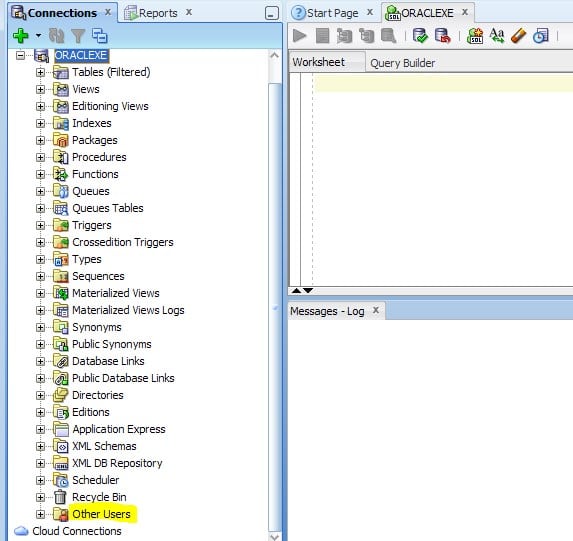Click the Unshared SQL Worksheet icon
The height and width of the screenshot is (541, 573).
475,36
